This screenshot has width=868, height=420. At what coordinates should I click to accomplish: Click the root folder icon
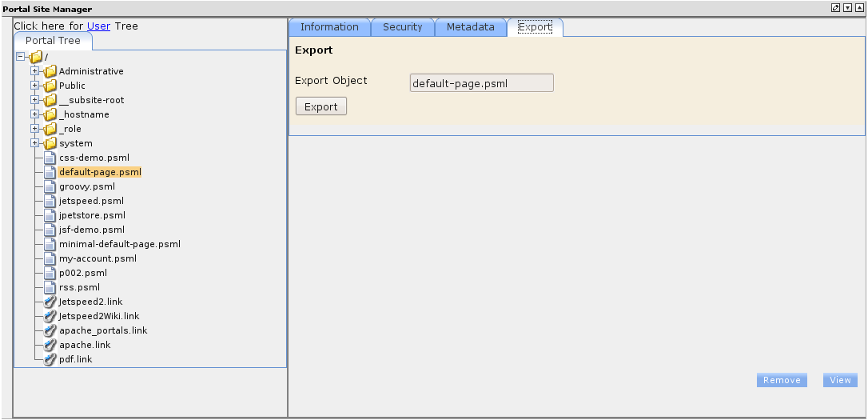pos(36,57)
